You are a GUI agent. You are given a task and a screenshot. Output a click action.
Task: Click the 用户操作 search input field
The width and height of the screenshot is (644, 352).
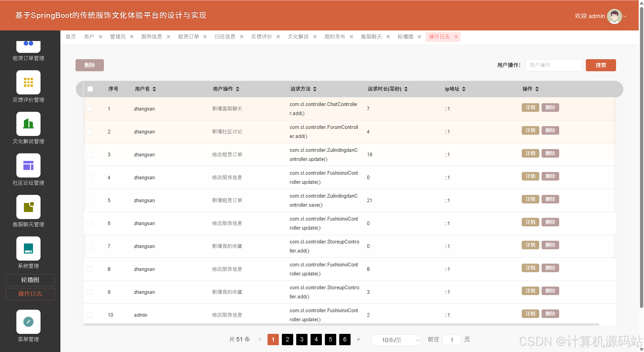point(553,65)
